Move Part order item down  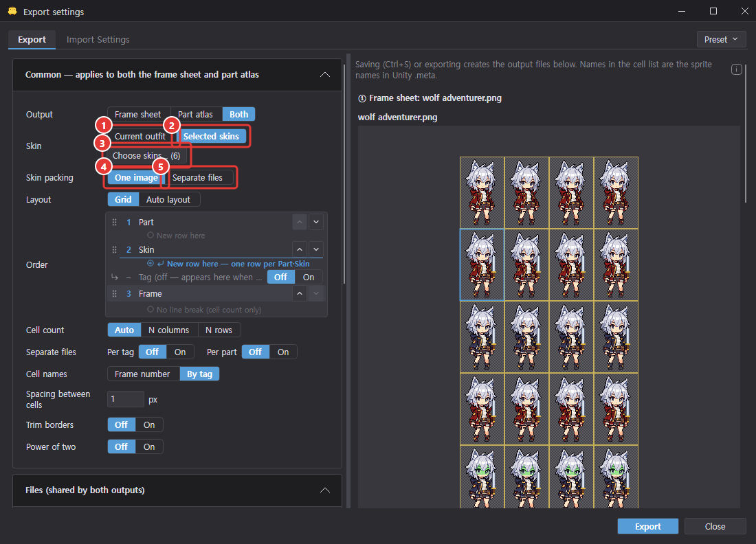[x=316, y=222]
